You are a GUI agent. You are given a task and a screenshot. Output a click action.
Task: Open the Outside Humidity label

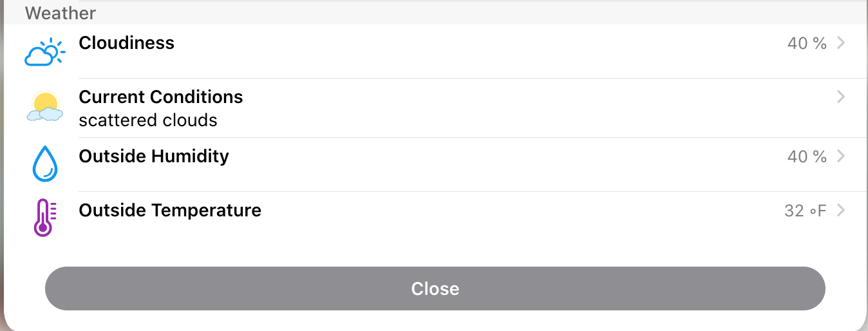click(153, 156)
